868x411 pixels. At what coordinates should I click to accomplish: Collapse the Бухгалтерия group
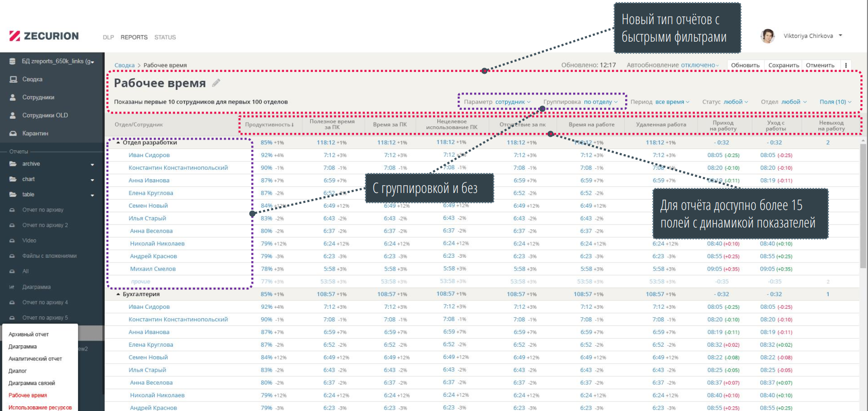point(118,294)
